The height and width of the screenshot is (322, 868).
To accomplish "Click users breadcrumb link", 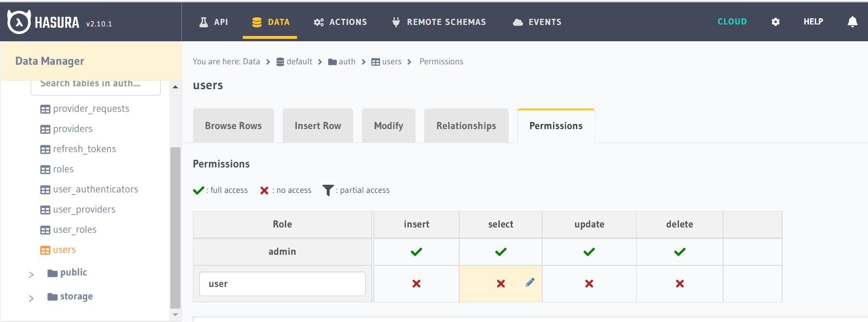I will point(386,61).
